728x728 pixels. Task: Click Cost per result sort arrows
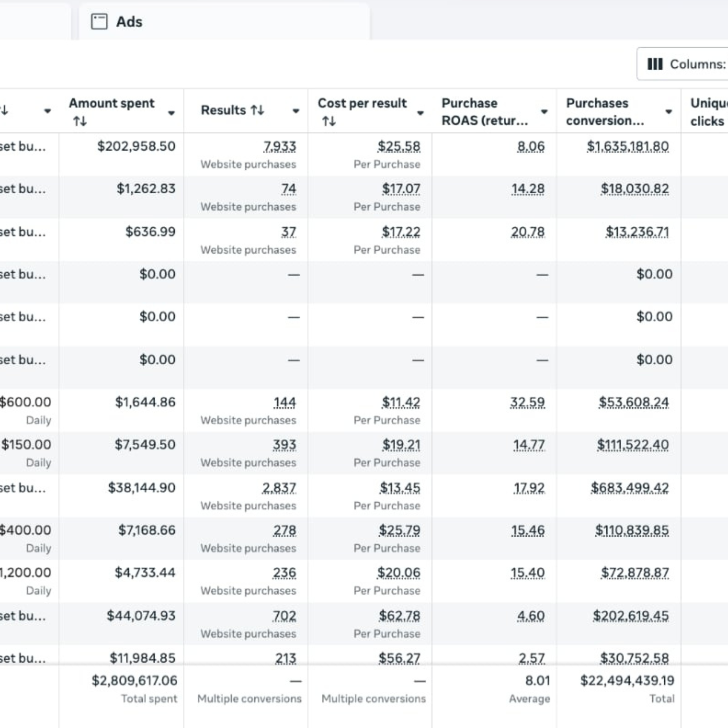329,121
